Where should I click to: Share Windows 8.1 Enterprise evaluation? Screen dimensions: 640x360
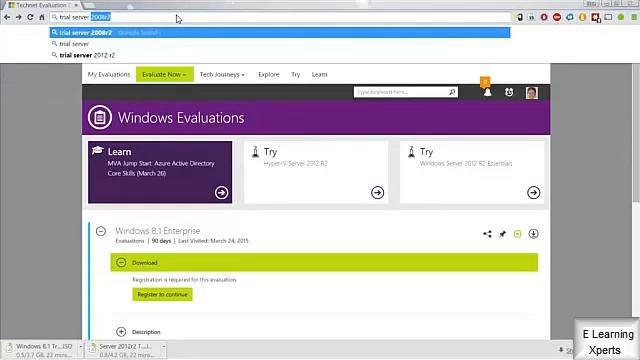pos(487,234)
